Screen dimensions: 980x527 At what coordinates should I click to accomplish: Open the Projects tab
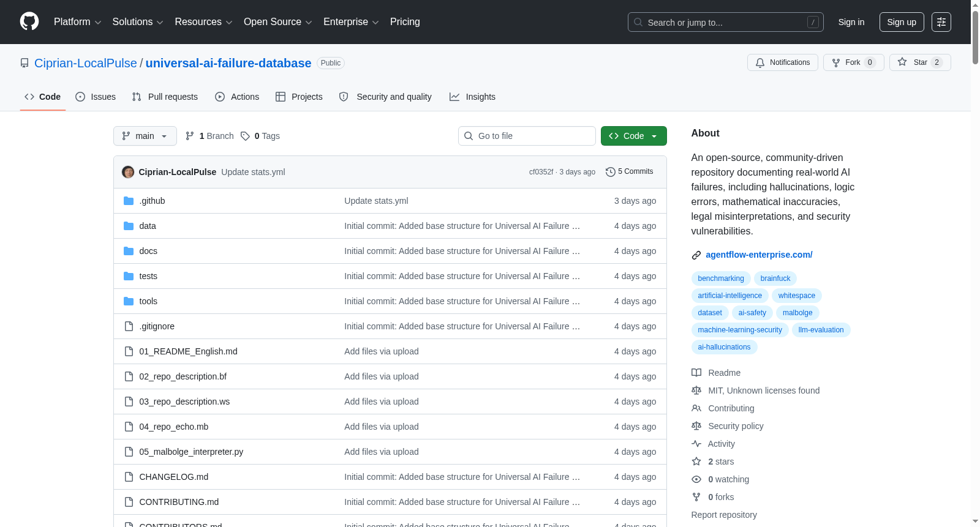(x=299, y=97)
